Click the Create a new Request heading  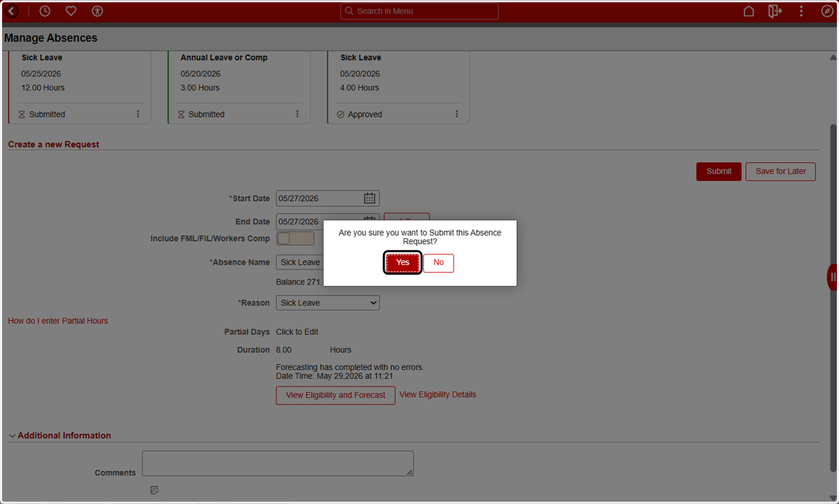[x=54, y=145]
